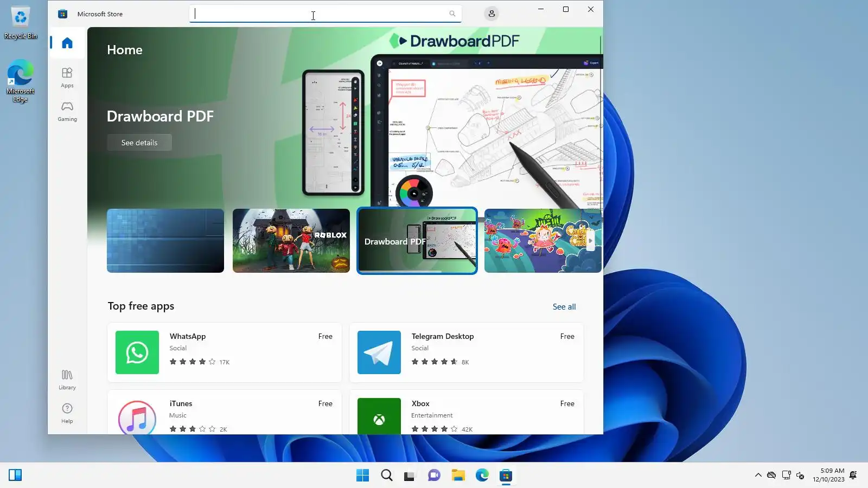Open the clock and date flyout
Image resolution: width=868 pixels, height=488 pixels.
click(x=828, y=475)
